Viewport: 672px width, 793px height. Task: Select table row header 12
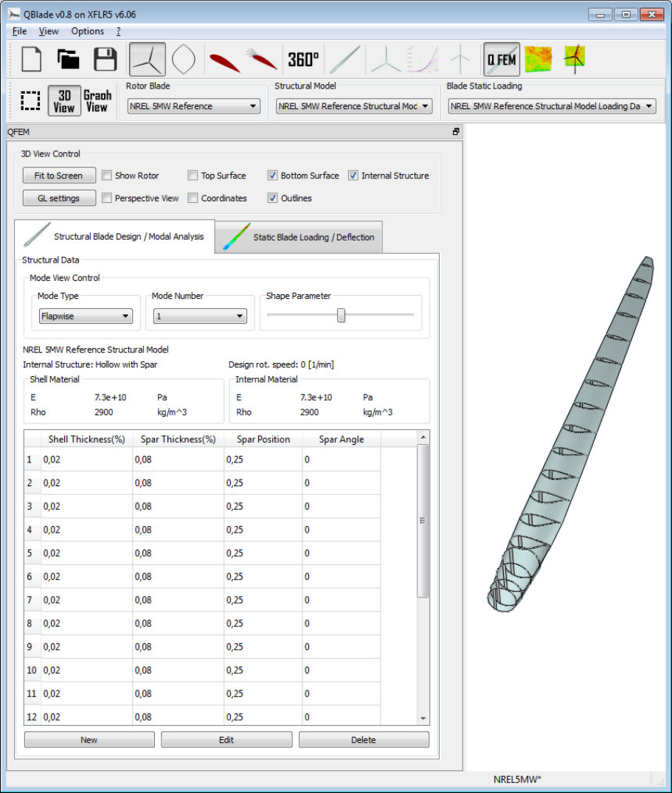(x=32, y=716)
